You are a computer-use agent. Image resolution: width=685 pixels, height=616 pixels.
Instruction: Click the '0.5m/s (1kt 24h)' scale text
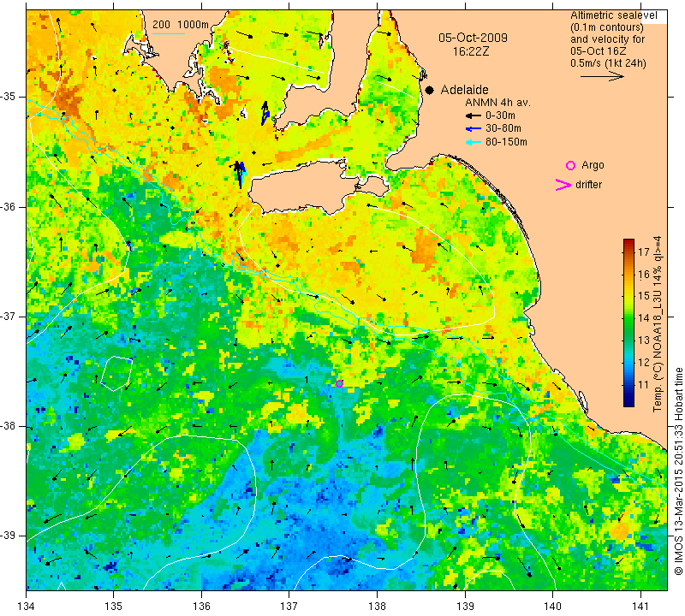point(608,63)
